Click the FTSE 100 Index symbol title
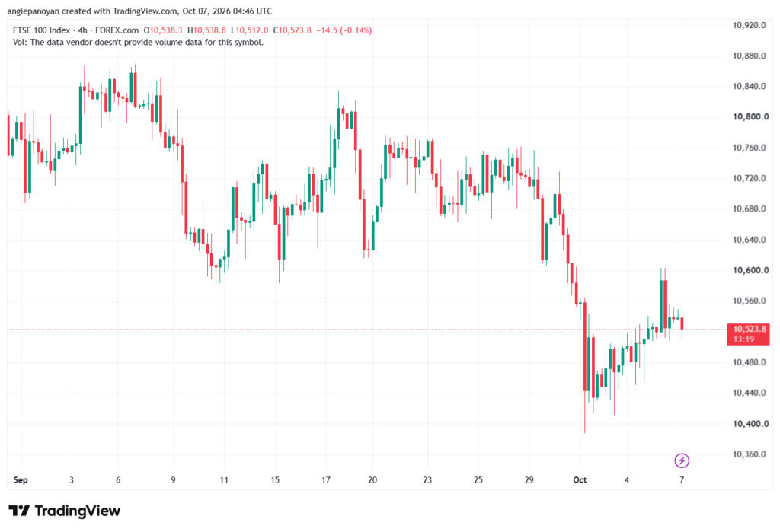The width and height of the screenshot is (780, 532). pos(41,30)
